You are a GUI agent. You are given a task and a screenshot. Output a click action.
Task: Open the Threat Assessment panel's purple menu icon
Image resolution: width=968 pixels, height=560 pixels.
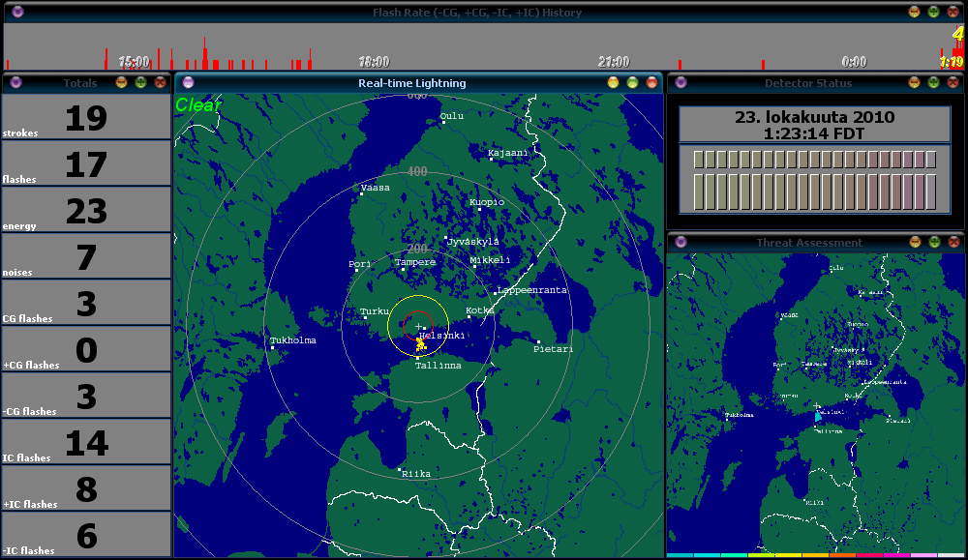(681, 242)
